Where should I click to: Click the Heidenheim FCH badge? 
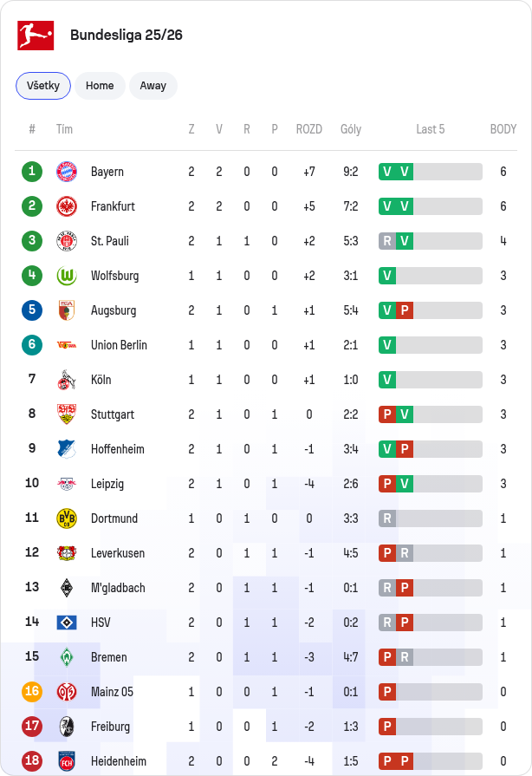click(x=67, y=761)
